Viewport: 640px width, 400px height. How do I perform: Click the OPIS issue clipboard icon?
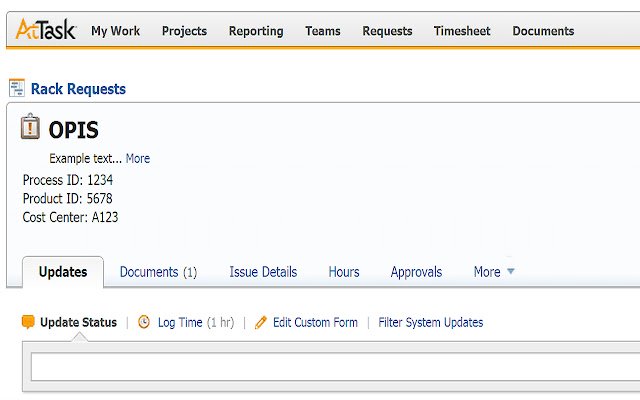pyautogui.click(x=30, y=127)
